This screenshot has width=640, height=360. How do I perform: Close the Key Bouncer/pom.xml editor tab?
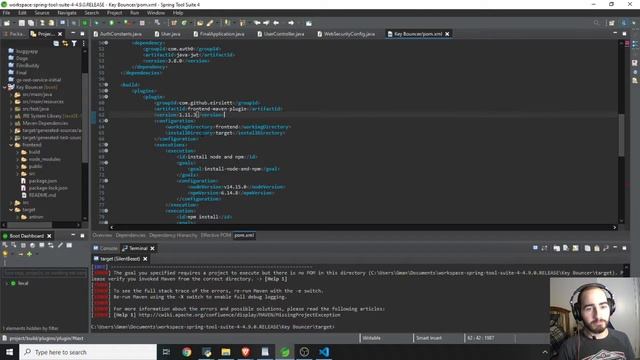447,34
